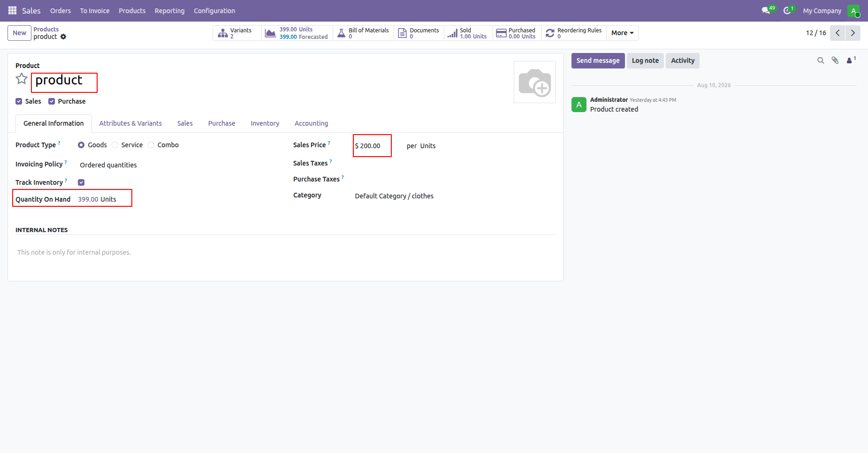Image resolution: width=868 pixels, height=453 pixels.
Task: Open Sold 1.00 Units stat button
Action: [468, 33]
